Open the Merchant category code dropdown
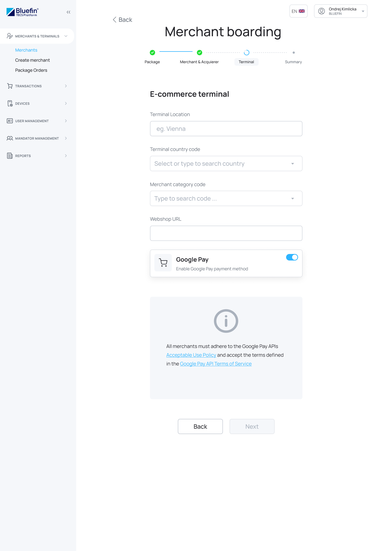The height and width of the screenshot is (551, 392). [x=293, y=198]
